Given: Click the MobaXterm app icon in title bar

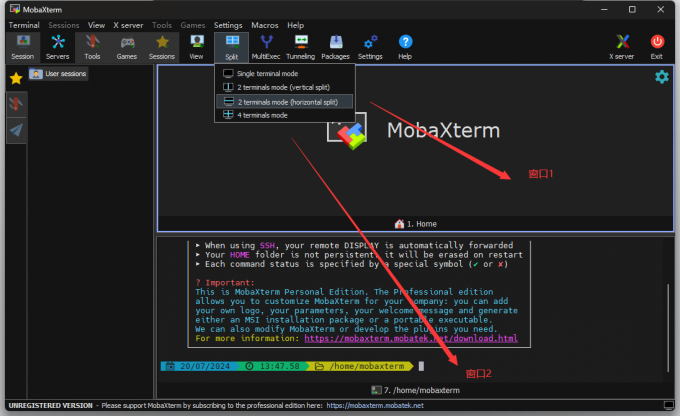Looking at the screenshot, I should tap(15, 9).
